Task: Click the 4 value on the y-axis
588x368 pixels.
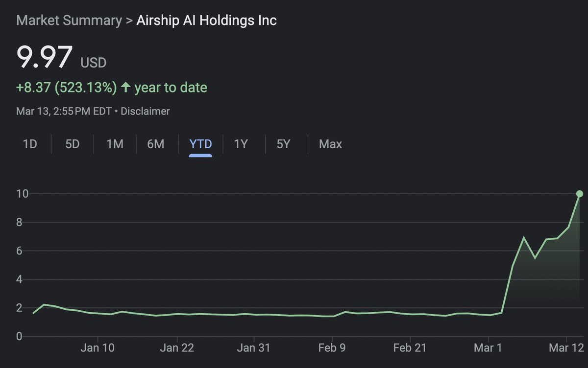Action: (19, 279)
